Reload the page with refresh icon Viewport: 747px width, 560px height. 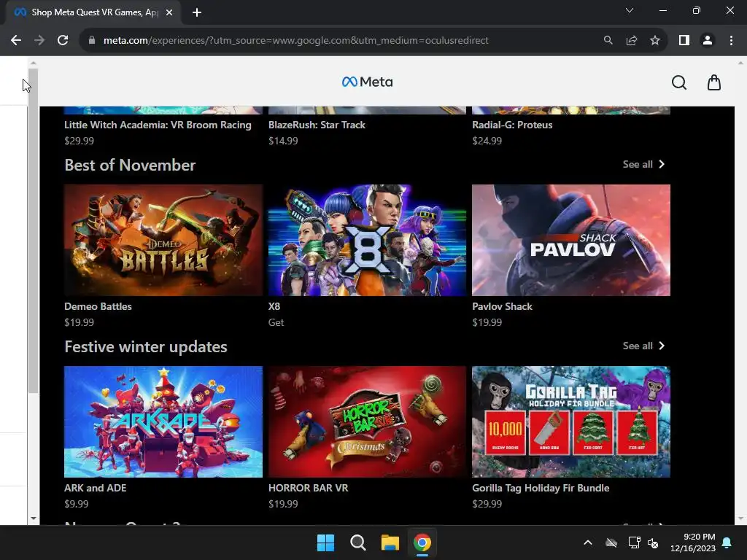63,41
